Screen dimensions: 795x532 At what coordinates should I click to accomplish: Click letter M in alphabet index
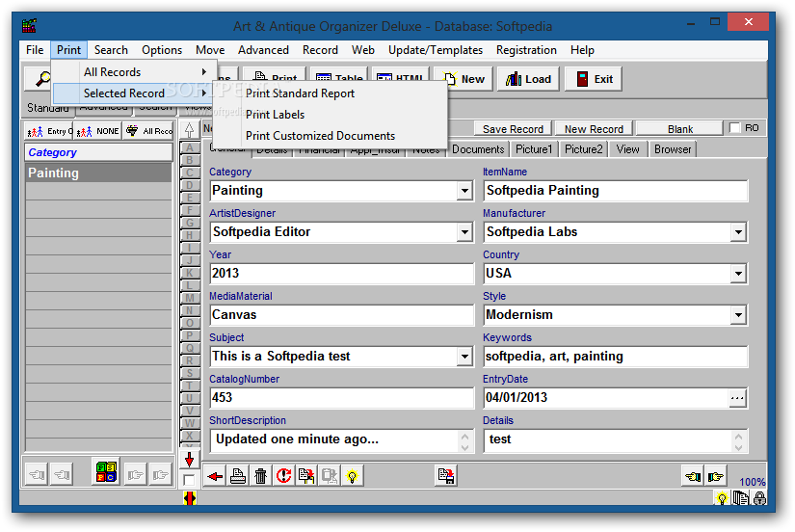(189, 298)
